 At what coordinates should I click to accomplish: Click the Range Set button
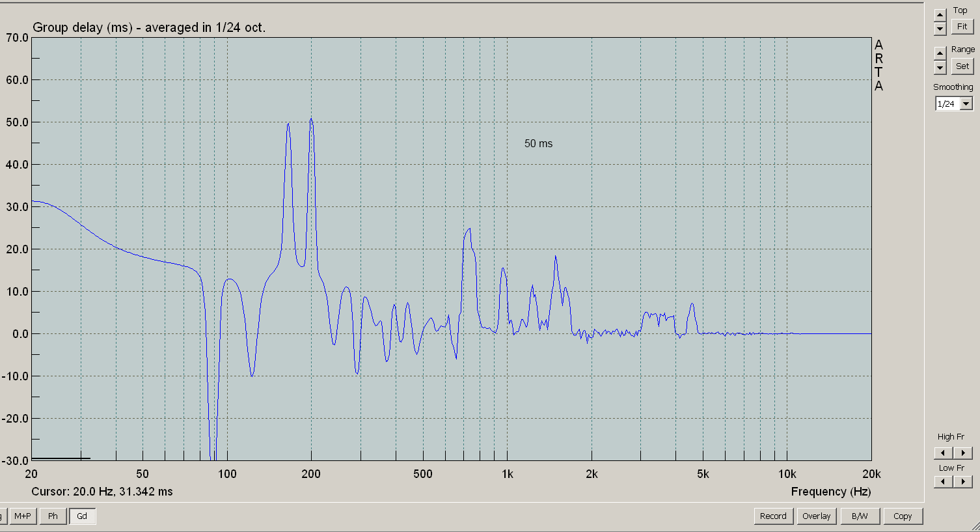[x=962, y=66]
